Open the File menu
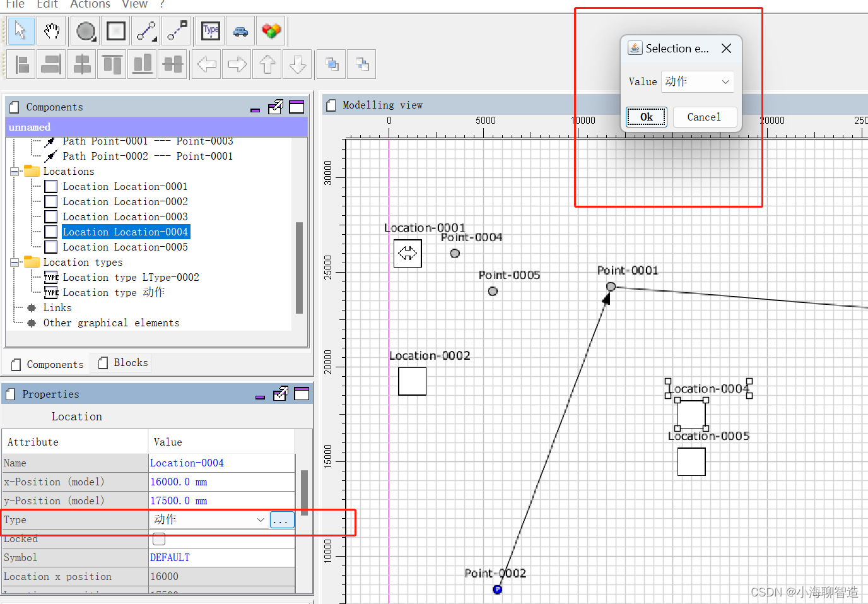The image size is (868, 604). 15,4
